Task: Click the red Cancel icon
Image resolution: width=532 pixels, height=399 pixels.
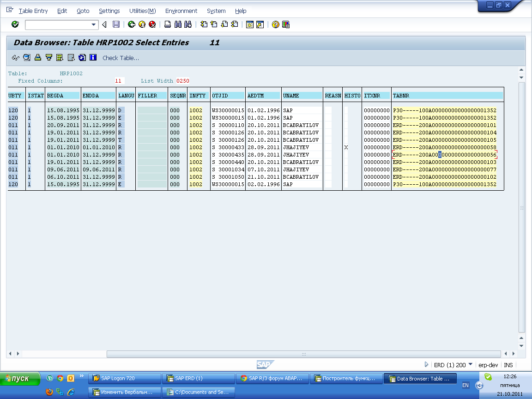Action: [x=152, y=24]
